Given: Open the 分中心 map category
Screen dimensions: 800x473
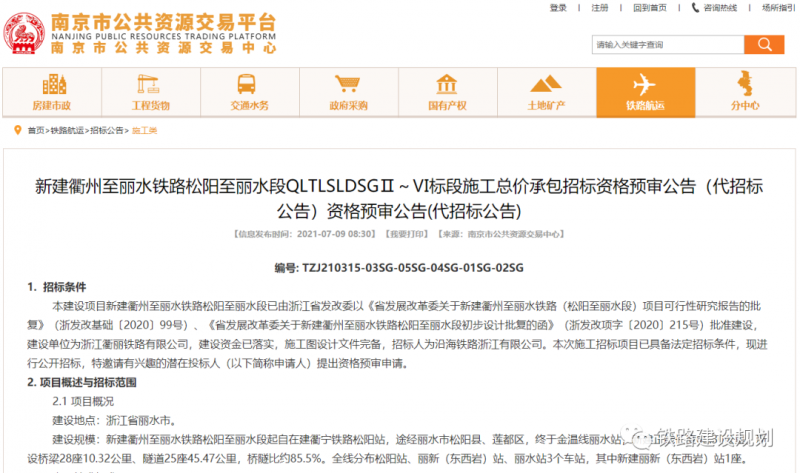Looking at the screenshot, I should [744, 91].
